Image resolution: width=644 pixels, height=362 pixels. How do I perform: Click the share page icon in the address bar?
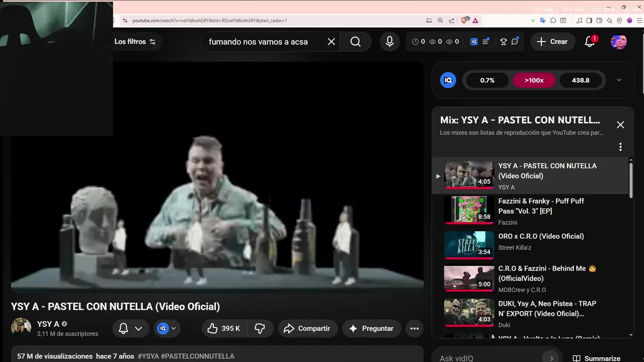tap(452, 21)
